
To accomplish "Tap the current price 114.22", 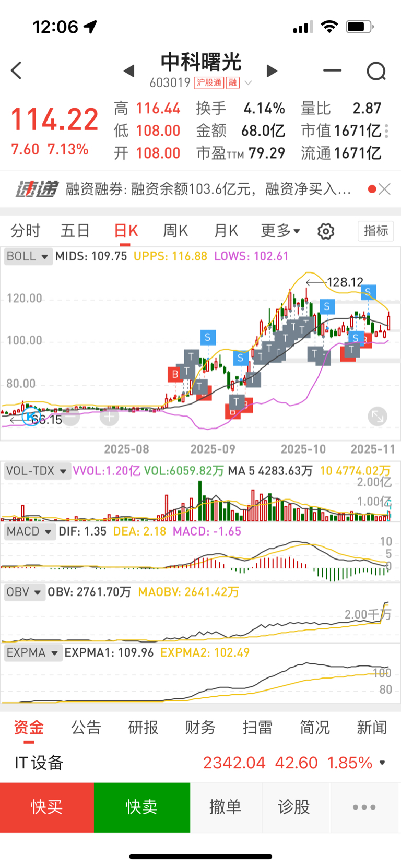I will click(55, 120).
